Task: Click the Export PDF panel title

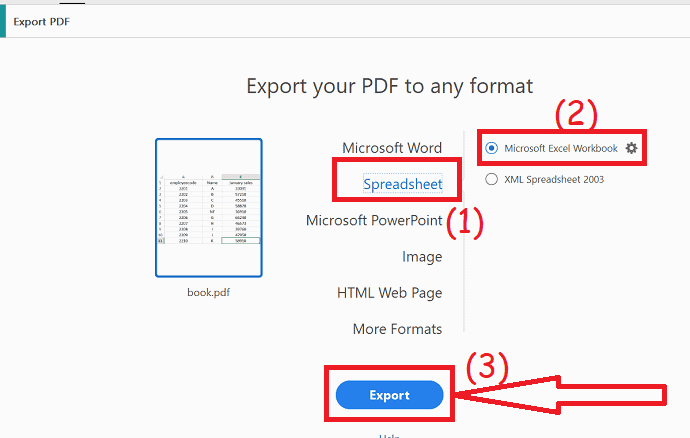Action: click(41, 22)
